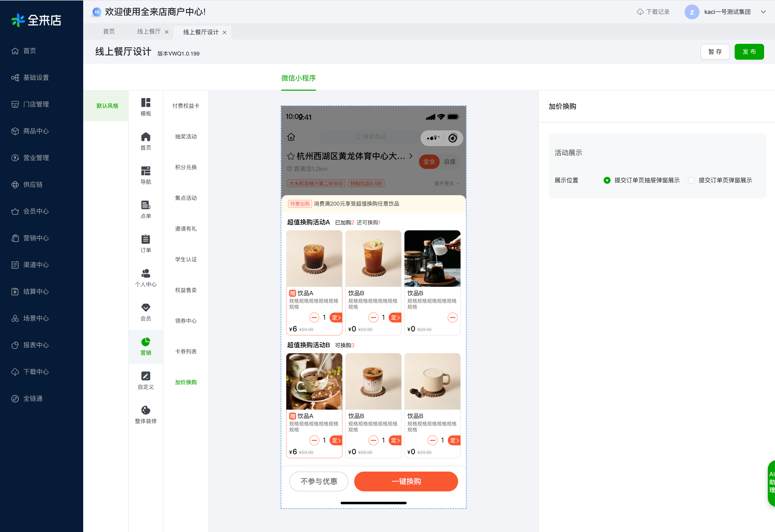Open 付费权益卡 marketing submenu
The width and height of the screenshot is (775, 532).
pos(186,106)
